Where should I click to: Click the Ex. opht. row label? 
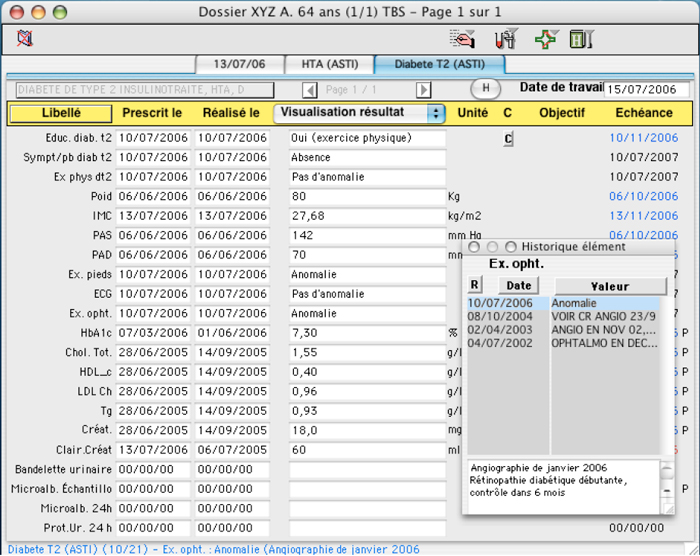(x=90, y=314)
